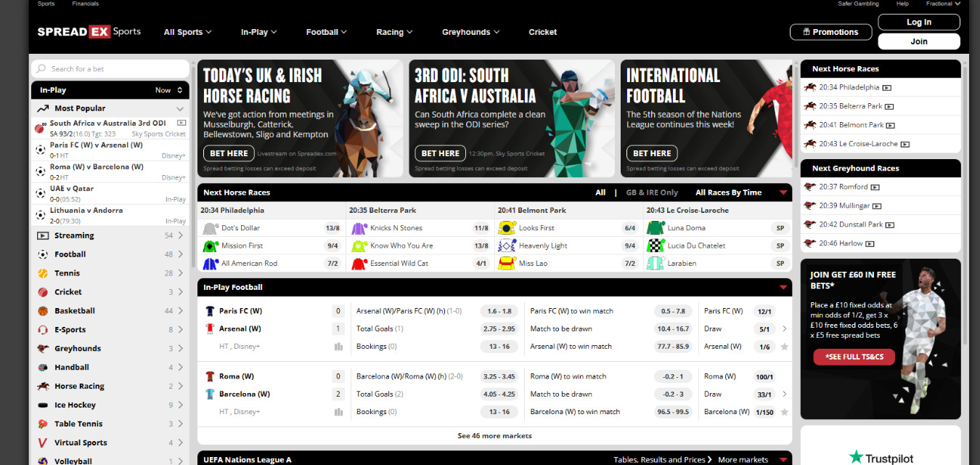Select Paris FC (W) fixed odds 12/1
980x465 pixels.
[x=764, y=312]
